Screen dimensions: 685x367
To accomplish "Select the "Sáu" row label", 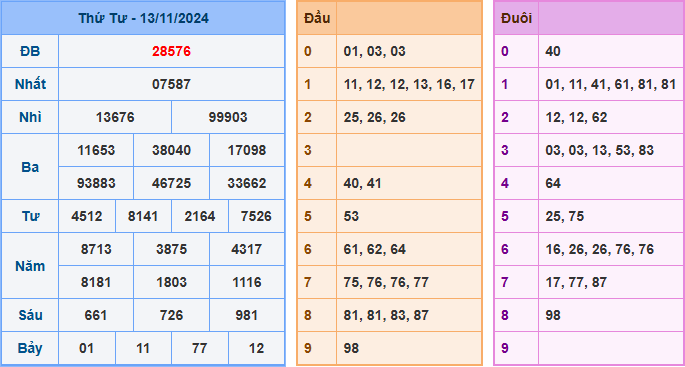I will tap(30, 315).
